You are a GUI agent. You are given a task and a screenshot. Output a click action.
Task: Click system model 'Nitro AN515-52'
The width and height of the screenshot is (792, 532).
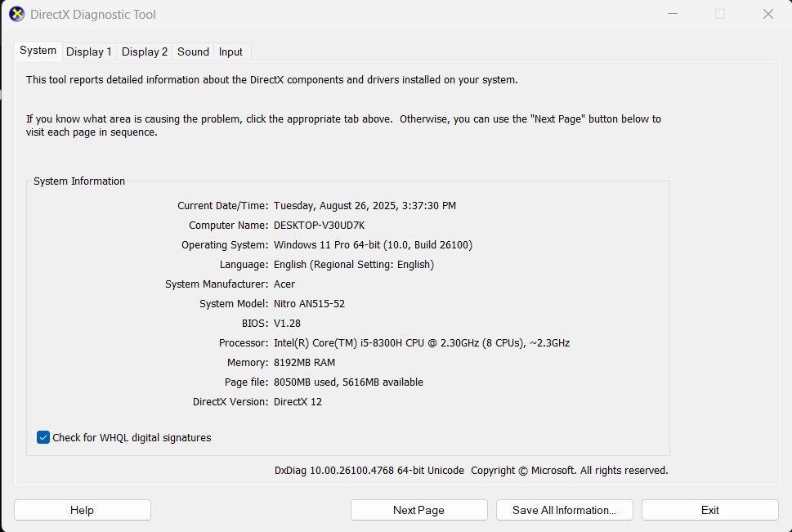(309, 304)
